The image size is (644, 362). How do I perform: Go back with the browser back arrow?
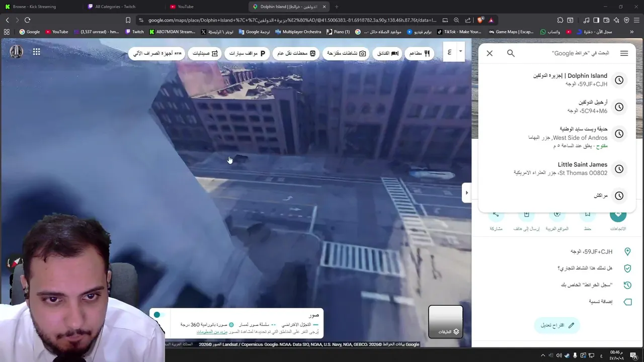pyautogui.click(x=8, y=20)
